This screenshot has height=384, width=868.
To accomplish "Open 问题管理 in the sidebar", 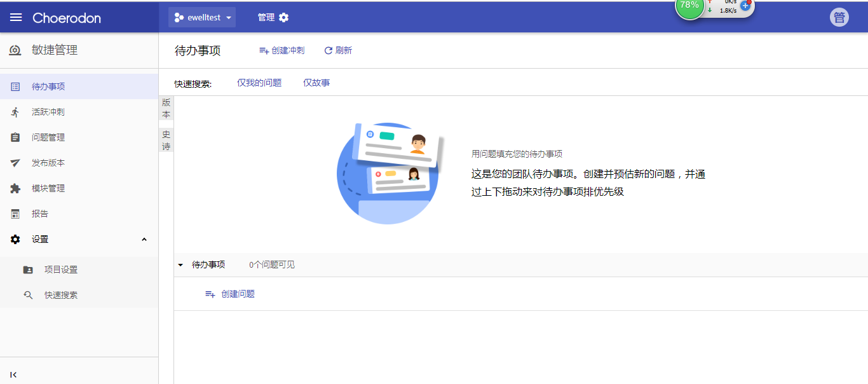I will point(79,137).
